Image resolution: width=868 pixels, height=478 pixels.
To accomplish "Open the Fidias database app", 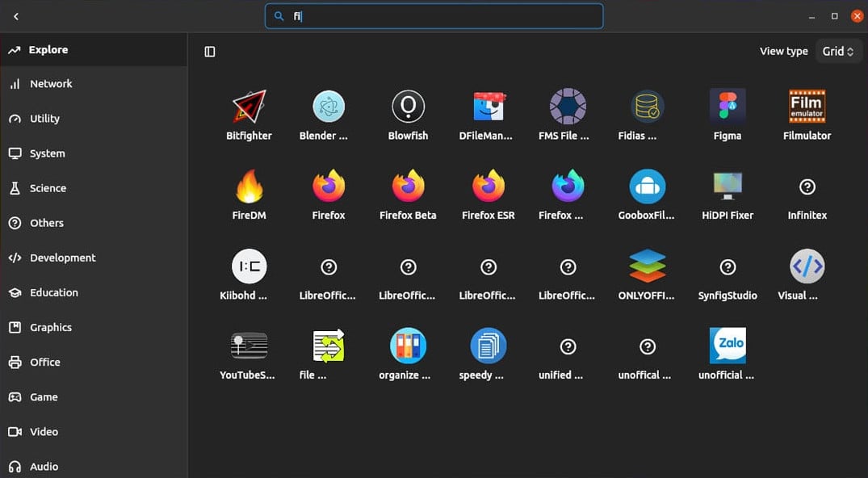I will (647, 107).
